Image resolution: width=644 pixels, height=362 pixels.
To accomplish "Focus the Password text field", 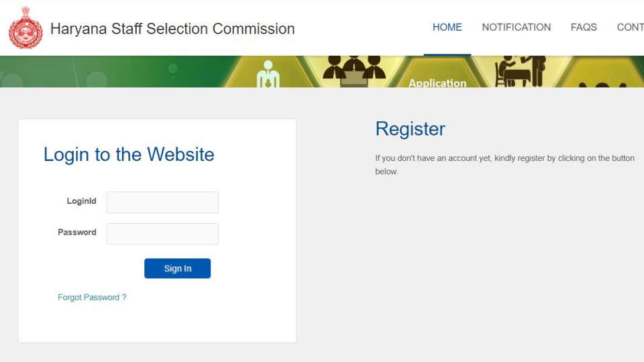I will (x=162, y=234).
